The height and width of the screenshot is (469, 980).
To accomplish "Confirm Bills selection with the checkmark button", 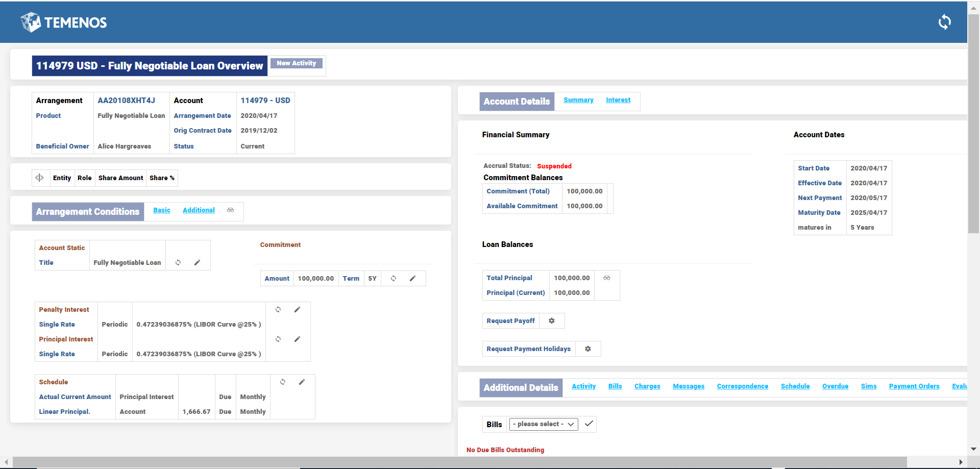I will [x=589, y=424].
